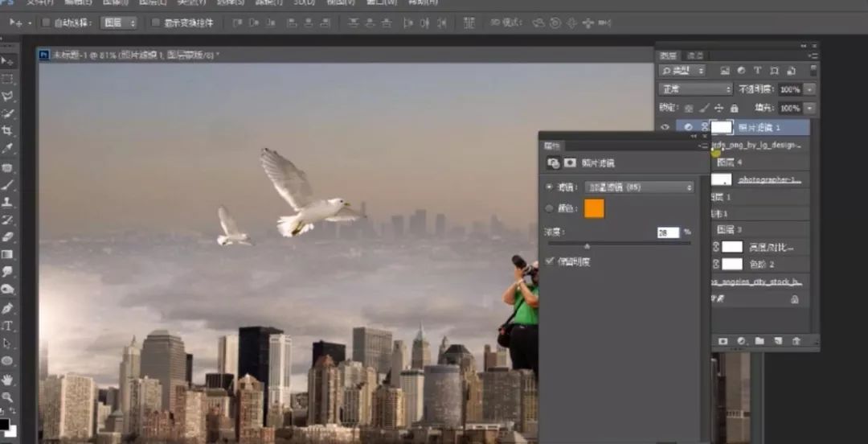The height and width of the screenshot is (444, 868).
Task: Select the Spot Healing Brush tool
Action: (8, 167)
